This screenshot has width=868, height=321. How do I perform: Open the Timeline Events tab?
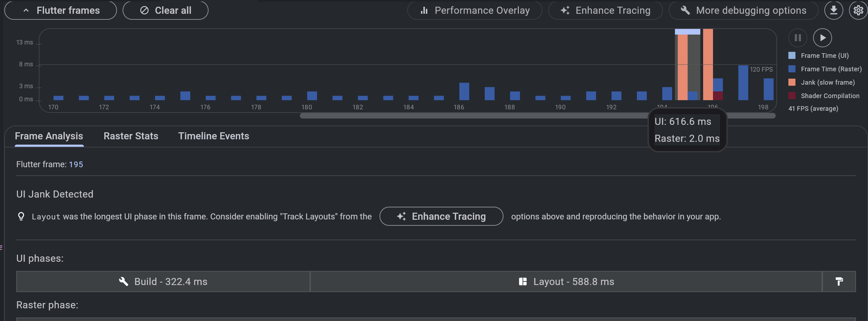[213, 136]
